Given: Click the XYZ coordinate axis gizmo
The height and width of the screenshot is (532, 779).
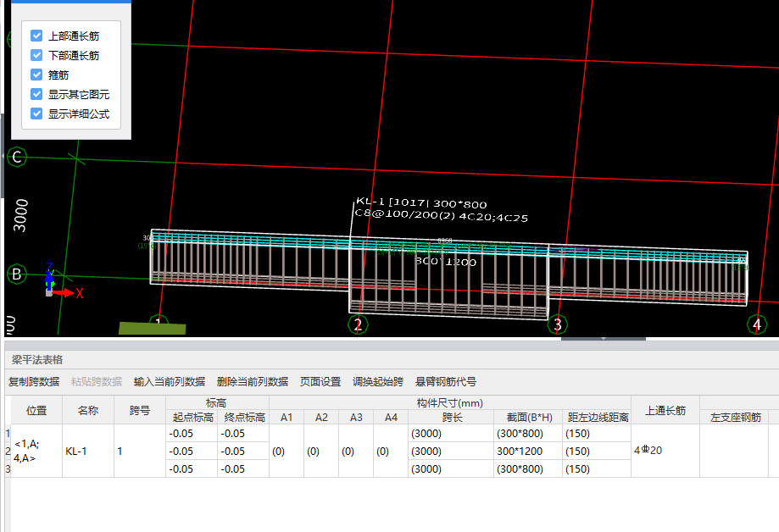Looking at the screenshot, I should (x=62, y=281).
